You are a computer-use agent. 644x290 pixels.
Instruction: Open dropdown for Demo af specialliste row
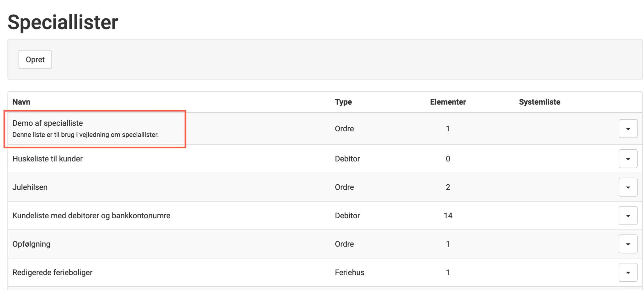click(x=628, y=129)
